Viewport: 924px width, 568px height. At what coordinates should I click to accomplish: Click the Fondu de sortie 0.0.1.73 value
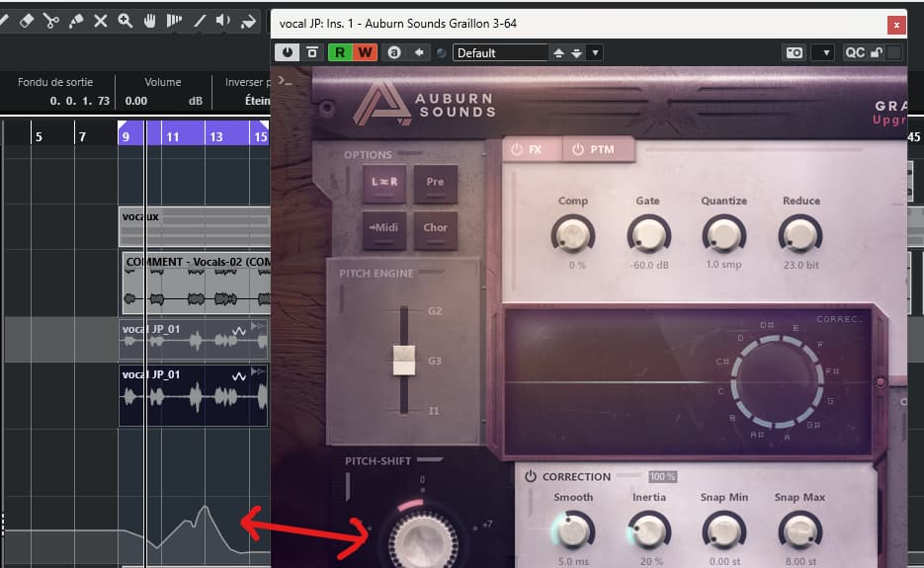pyautogui.click(x=80, y=101)
